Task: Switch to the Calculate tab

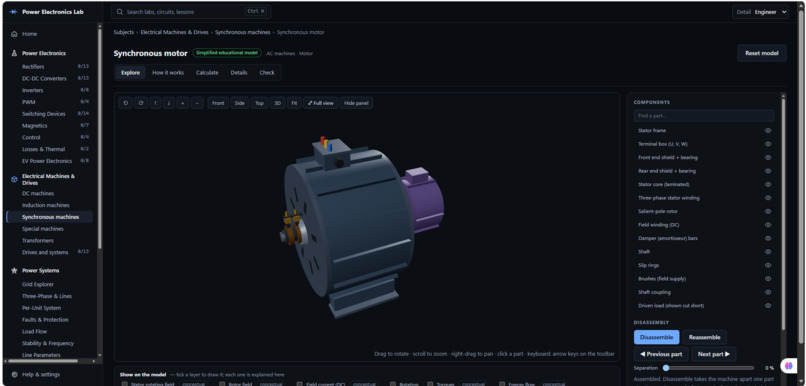Action: [x=207, y=72]
